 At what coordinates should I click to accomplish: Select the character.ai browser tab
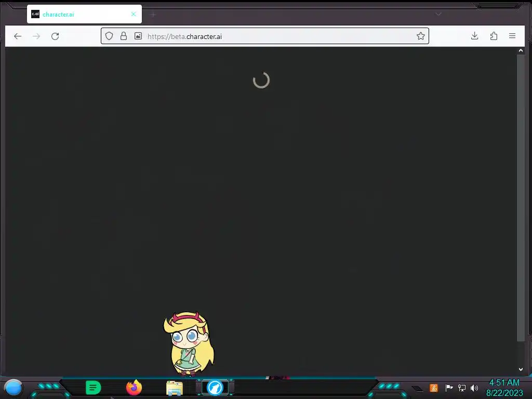(x=84, y=14)
